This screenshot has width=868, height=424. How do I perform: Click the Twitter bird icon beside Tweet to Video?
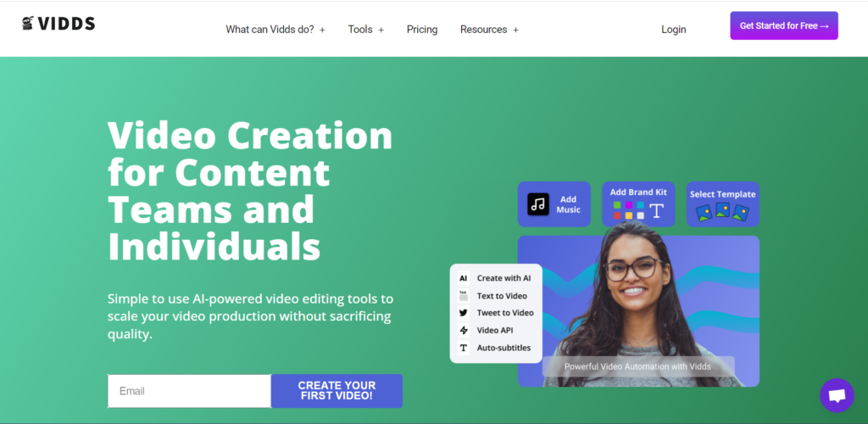click(x=464, y=313)
